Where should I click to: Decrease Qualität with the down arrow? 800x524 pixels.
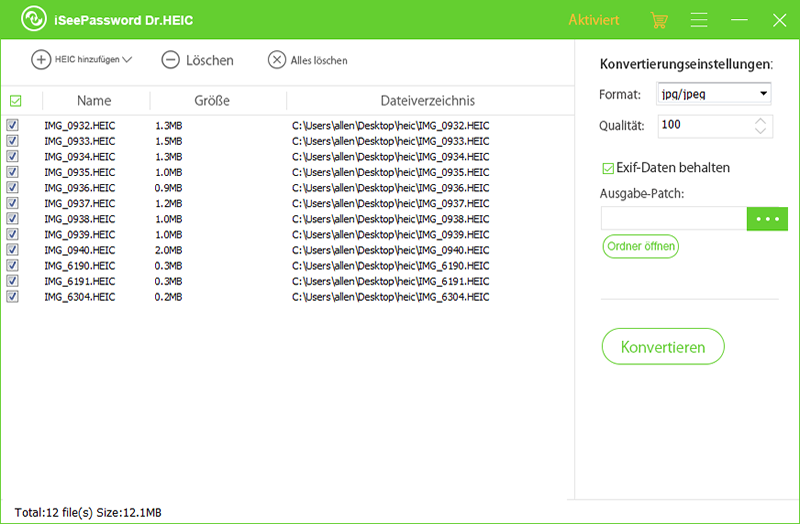tap(760, 131)
